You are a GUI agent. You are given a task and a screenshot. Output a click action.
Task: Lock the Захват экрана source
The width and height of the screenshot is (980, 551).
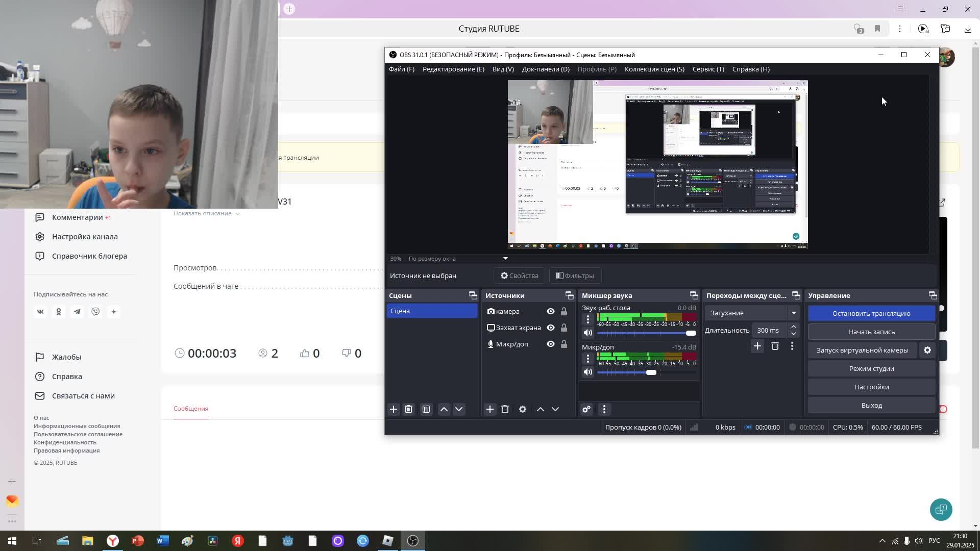tap(564, 328)
